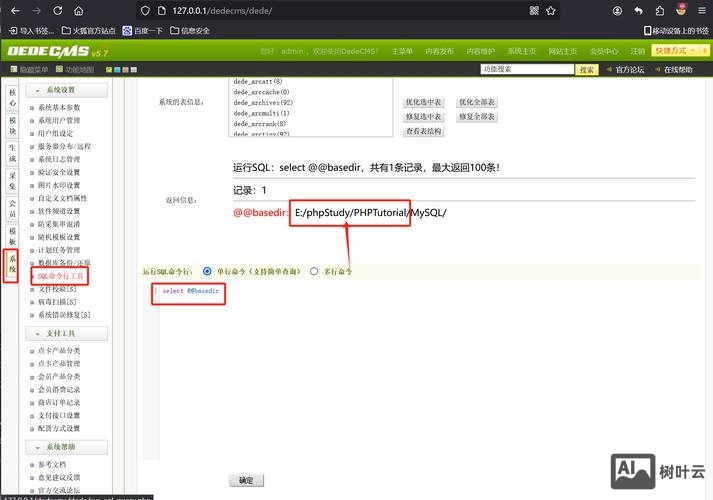Screen dimensions: 713x500
Task: Click the address bar URL field
Action: [346, 10]
